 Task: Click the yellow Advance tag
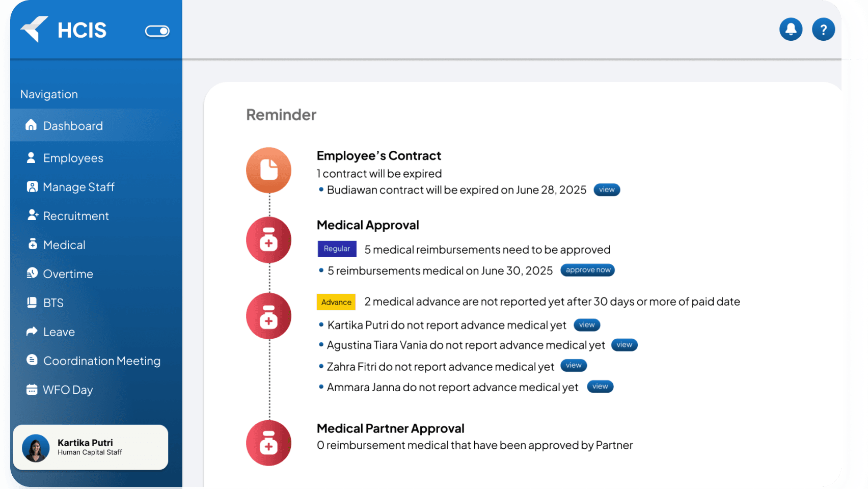(x=336, y=302)
